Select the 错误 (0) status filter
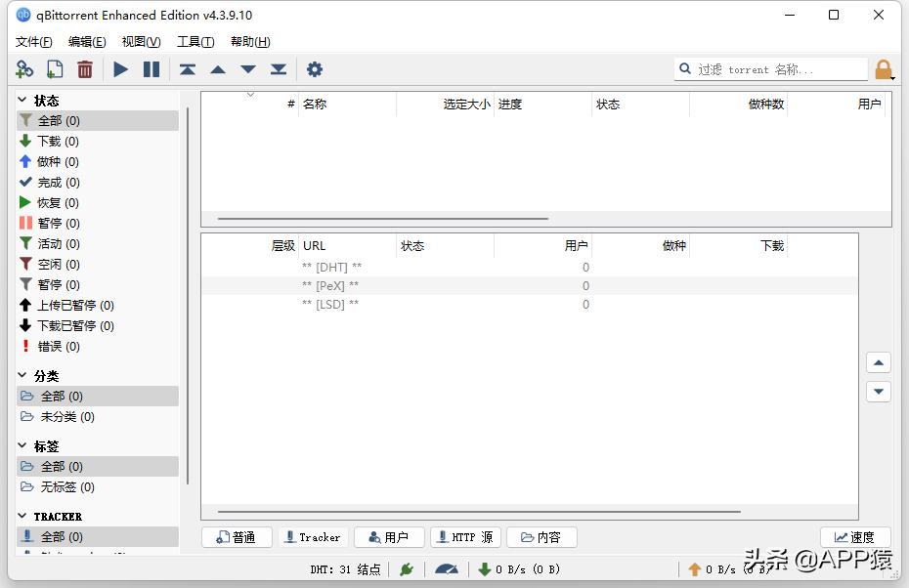The image size is (909, 588). (98, 347)
